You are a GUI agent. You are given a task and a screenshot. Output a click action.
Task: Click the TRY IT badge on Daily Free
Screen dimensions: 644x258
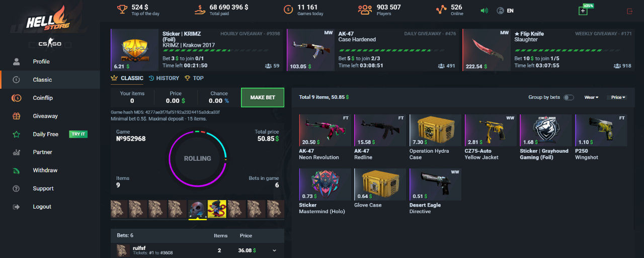[x=78, y=134]
